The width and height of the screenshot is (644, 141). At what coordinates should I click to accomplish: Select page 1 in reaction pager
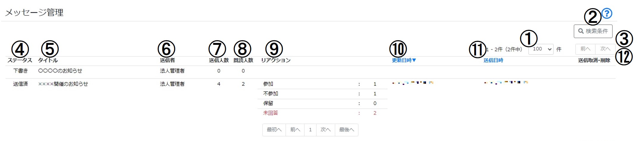click(310, 130)
